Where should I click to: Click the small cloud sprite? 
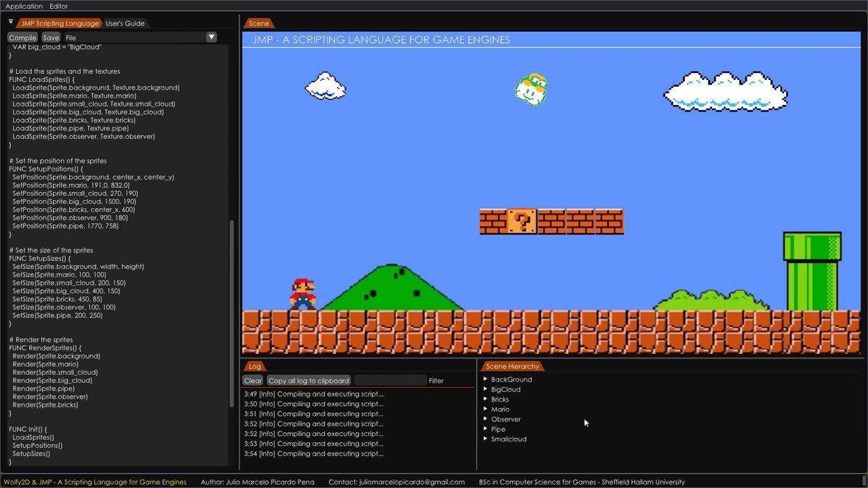(x=325, y=86)
